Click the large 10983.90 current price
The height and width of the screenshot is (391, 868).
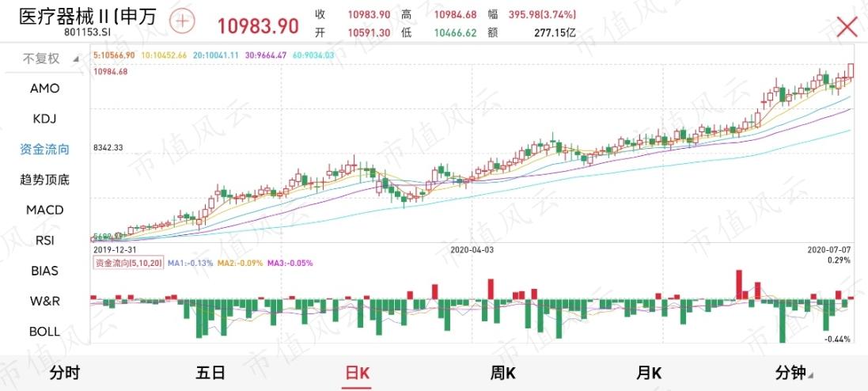point(257,26)
